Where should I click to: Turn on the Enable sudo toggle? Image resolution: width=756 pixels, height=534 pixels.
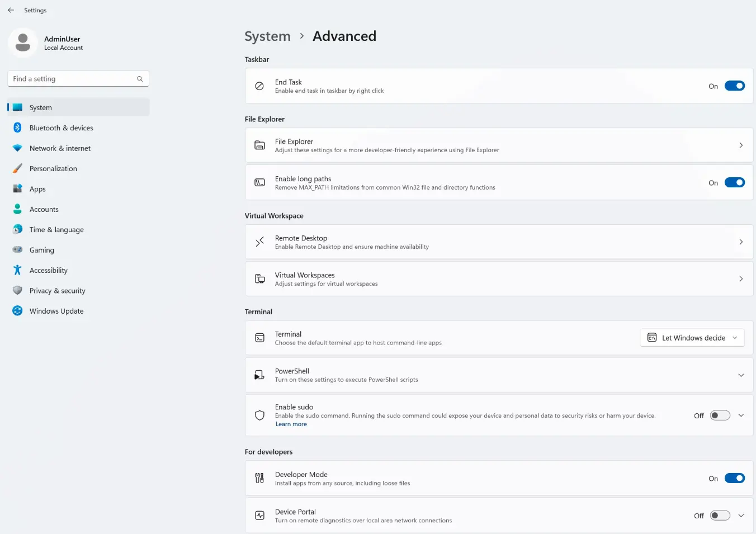(x=720, y=415)
